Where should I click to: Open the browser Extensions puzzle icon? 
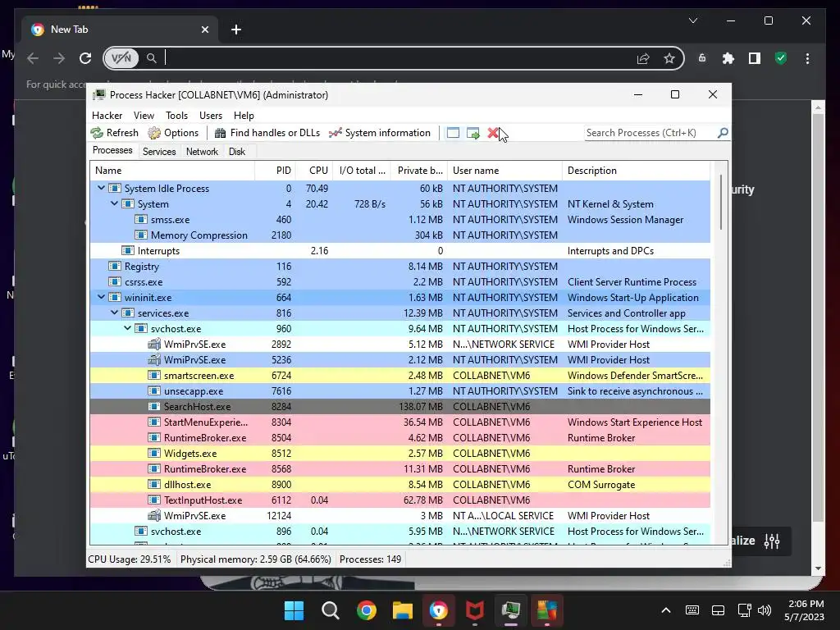pyautogui.click(x=728, y=58)
